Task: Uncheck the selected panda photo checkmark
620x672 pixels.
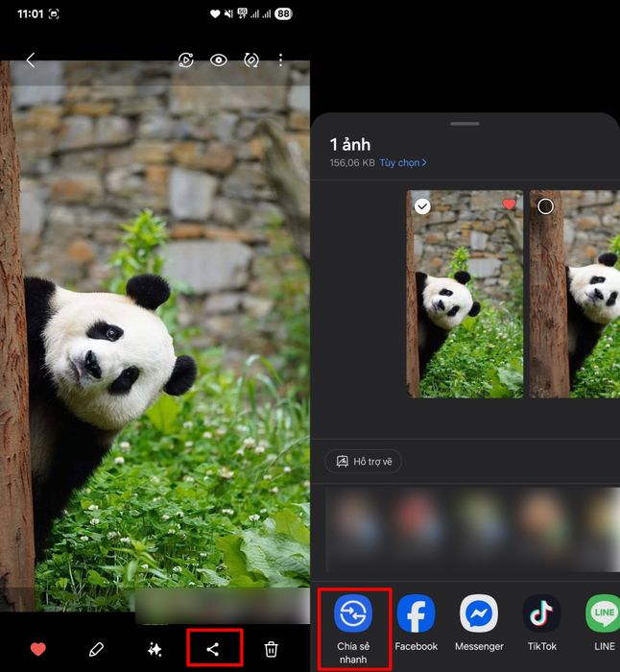Action: pos(422,206)
